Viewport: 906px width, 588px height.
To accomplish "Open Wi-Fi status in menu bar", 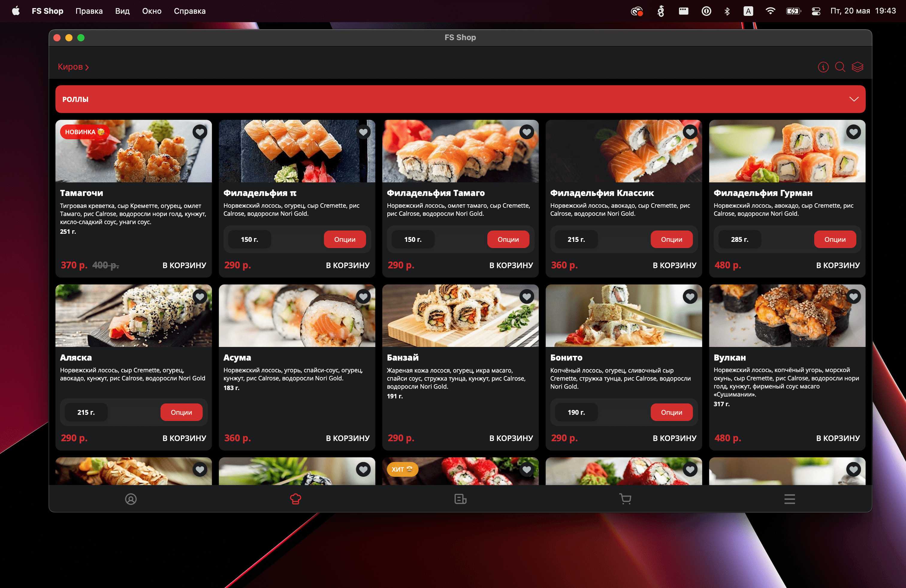I will point(770,11).
